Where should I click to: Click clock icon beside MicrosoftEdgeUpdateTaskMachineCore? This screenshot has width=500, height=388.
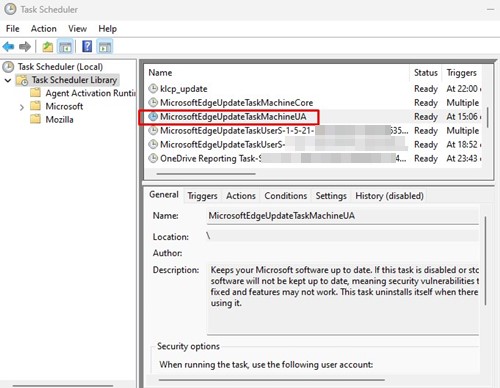(x=153, y=102)
